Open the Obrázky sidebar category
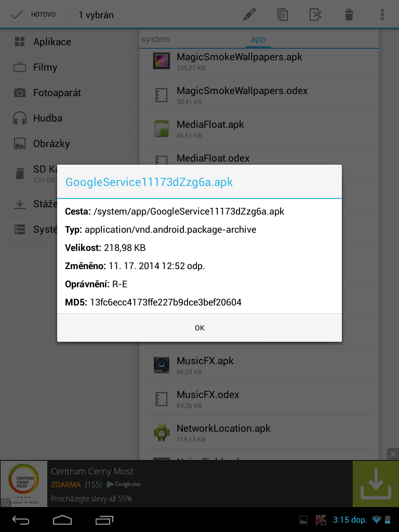The image size is (399, 532). tap(51, 144)
